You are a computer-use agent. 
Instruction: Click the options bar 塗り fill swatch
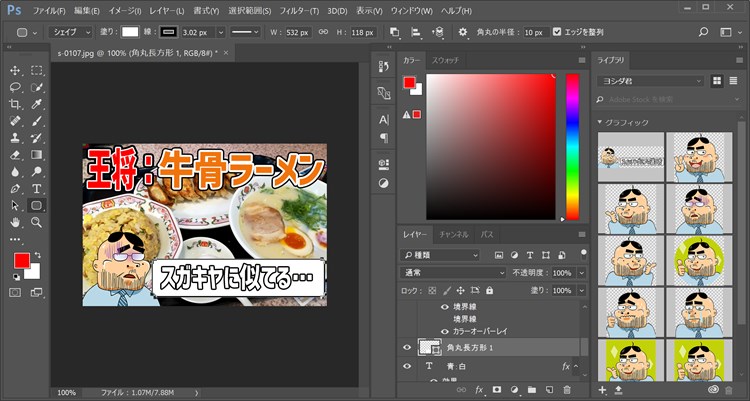click(130, 32)
